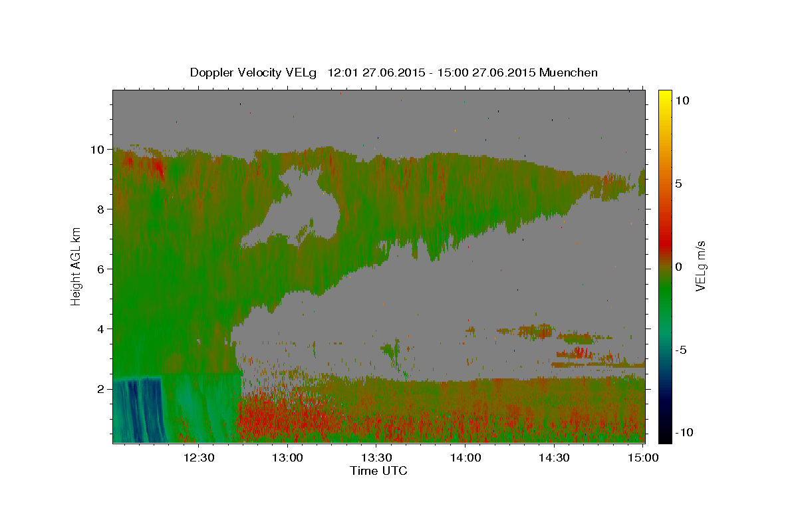This screenshot has width=798, height=532.
Task: Click the height axis label '4'
Action: [x=101, y=329]
